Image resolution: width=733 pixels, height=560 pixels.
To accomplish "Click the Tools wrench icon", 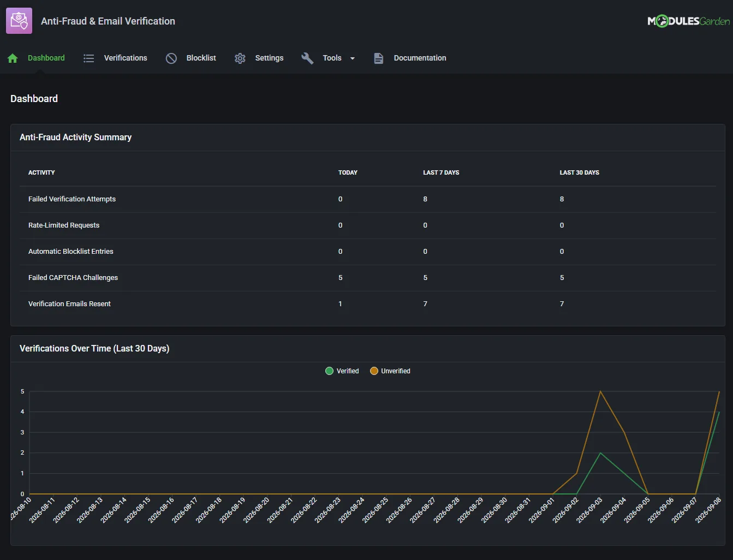I will [307, 58].
